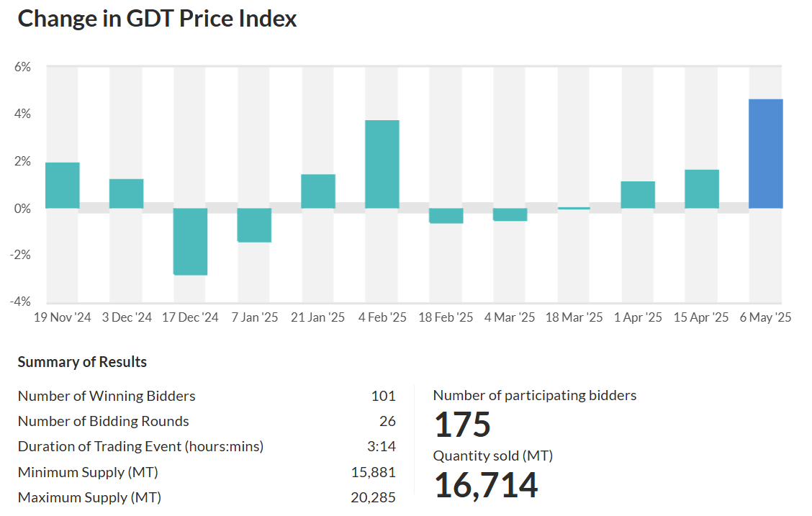Select the 4 Feb '25 tall bar

point(382,164)
